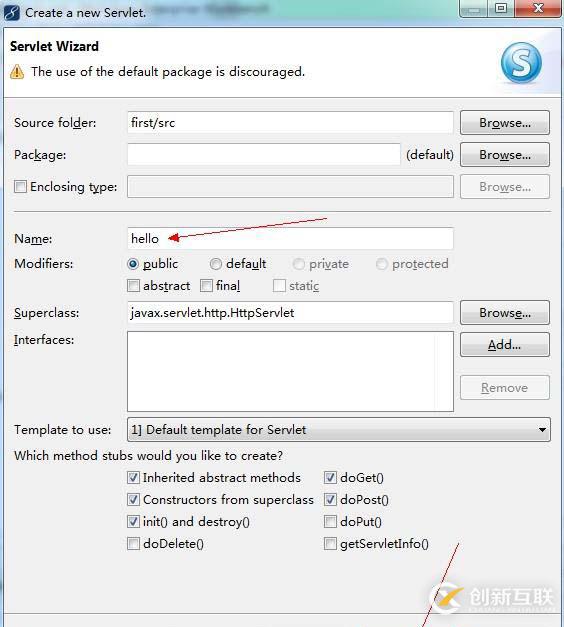Uncheck the doGet() method stub
Viewport: 564px width, 627px height.
point(330,477)
